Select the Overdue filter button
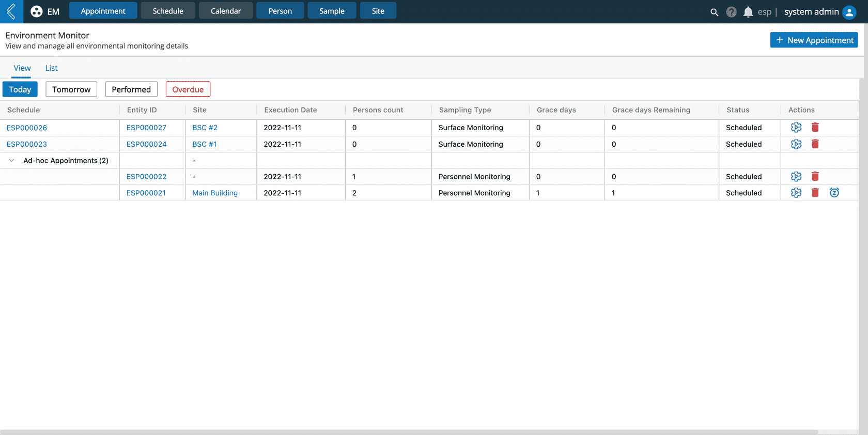Screen dimensions: 868x435 coord(188,89)
